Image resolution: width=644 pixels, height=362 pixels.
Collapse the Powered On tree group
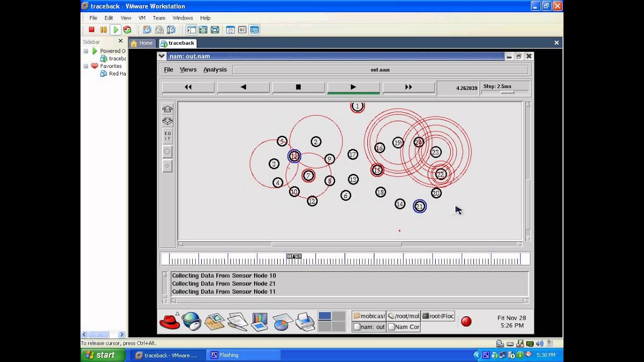(x=86, y=51)
